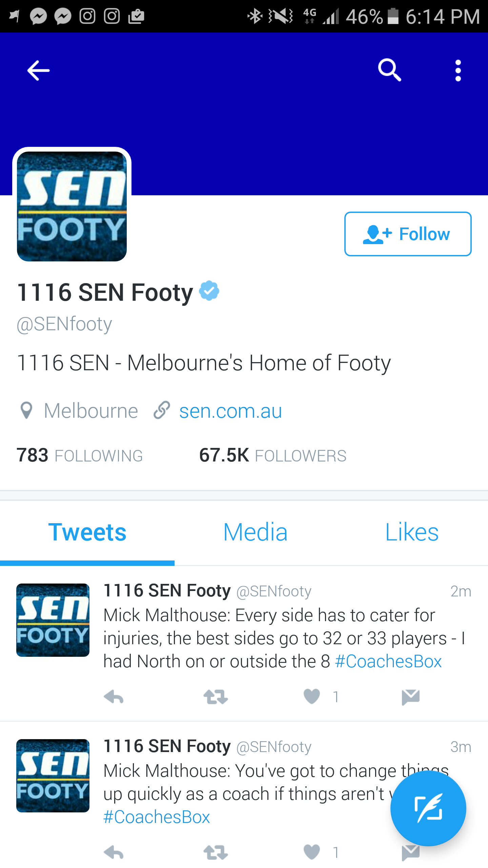
Task: Tap the back arrow icon
Action: point(38,71)
